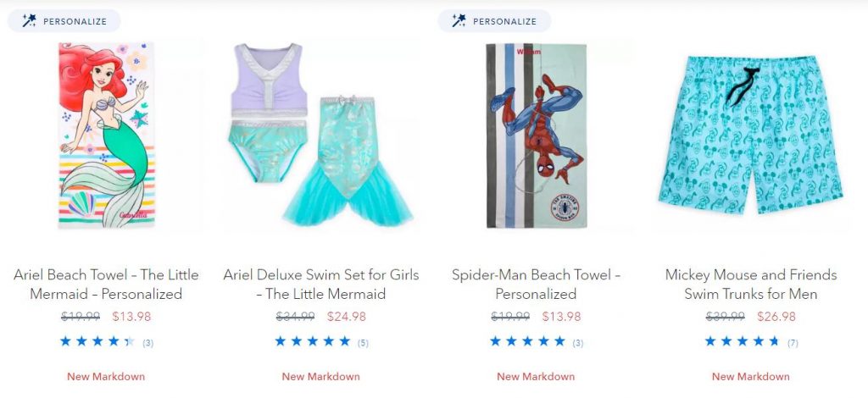Viewport: 868px width, 398px height.
Task: Click the Personalize wand icon above Spider-Man towel
Action: pyautogui.click(x=459, y=21)
